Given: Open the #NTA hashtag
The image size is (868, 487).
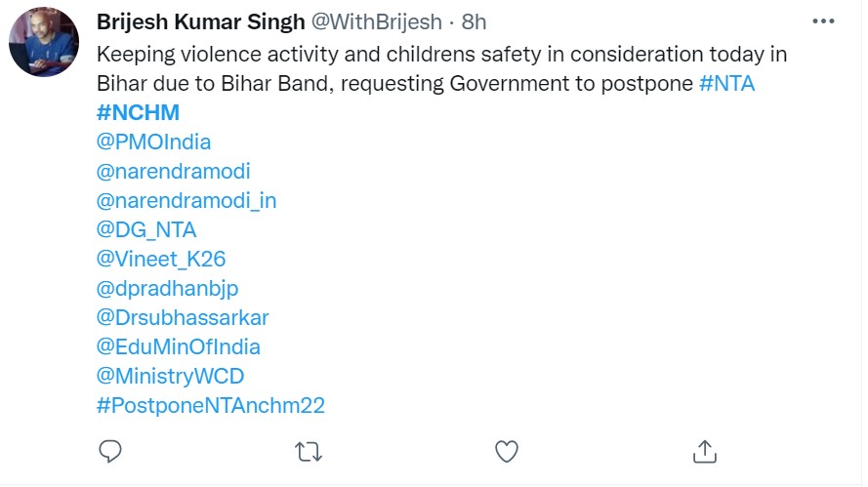Looking at the screenshot, I should pyautogui.click(x=727, y=83).
